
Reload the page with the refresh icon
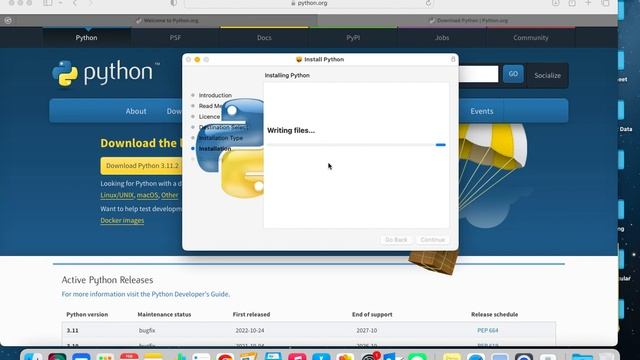[x=428, y=3]
